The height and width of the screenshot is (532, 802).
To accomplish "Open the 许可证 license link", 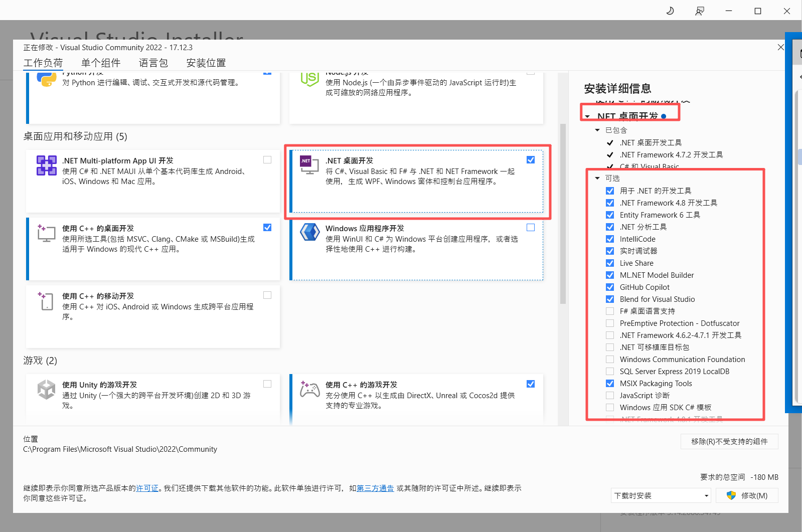I will point(147,488).
